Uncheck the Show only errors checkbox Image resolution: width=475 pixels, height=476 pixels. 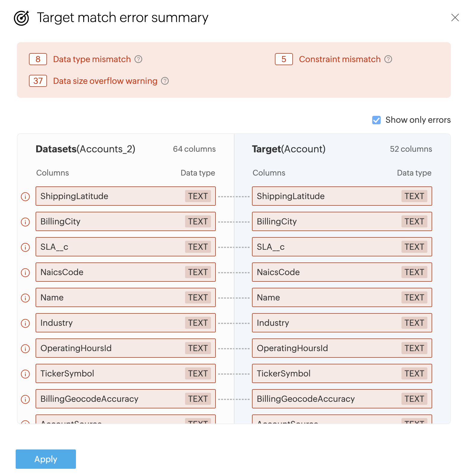click(376, 120)
